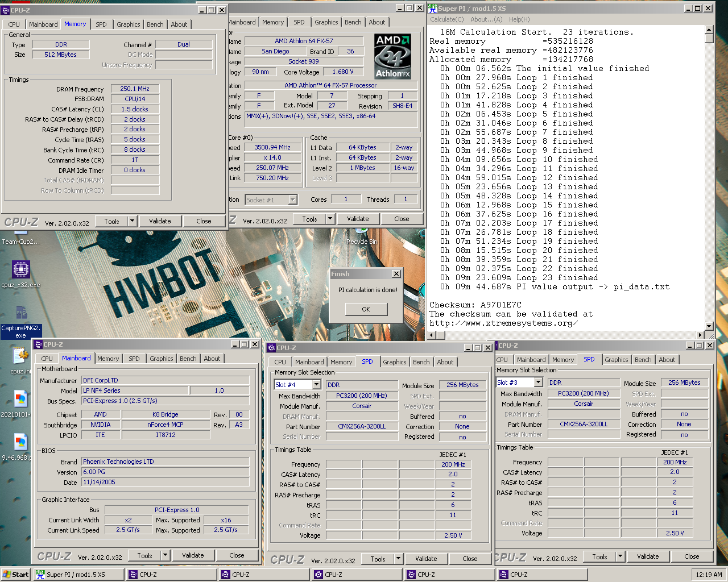The width and height of the screenshot is (728, 582).
Task: Click OK in the Finish dialog
Action: (366, 309)
